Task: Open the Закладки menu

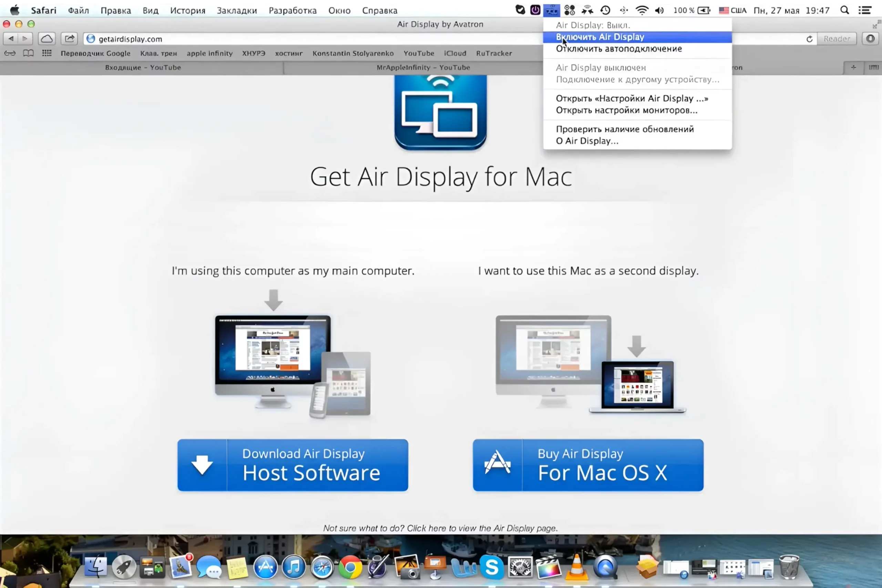Action: (237, 10)
